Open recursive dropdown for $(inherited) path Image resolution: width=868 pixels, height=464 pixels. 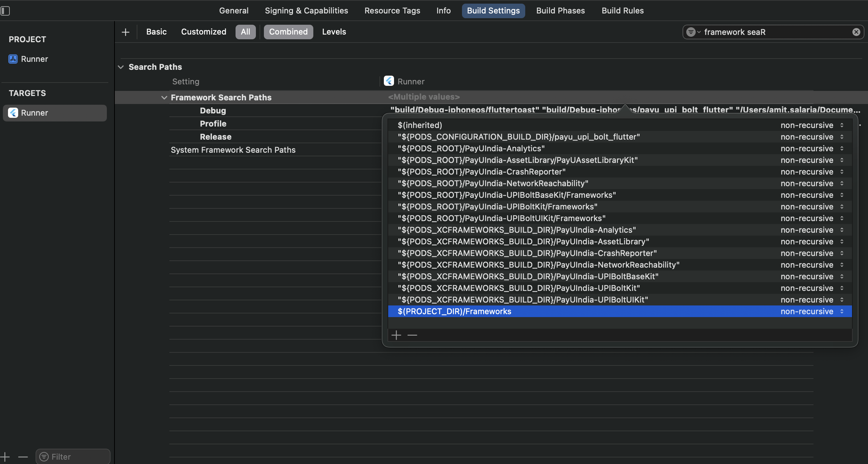coord(812,125)
